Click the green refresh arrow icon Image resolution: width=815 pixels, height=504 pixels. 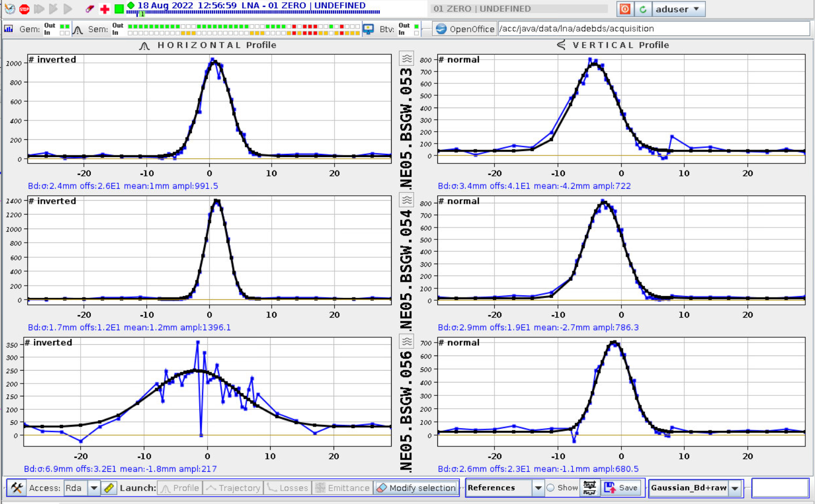[643, 9]
